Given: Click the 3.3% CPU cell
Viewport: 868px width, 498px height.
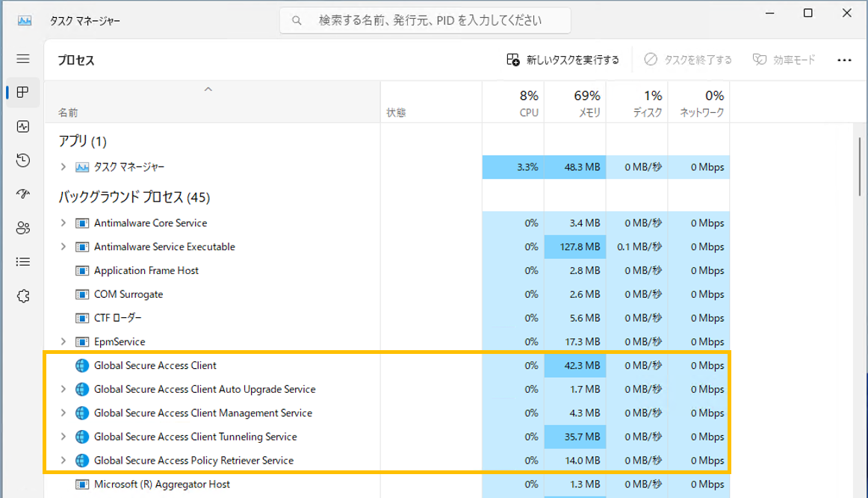Looking at the screenshot, I should click(x=513, y=167).
